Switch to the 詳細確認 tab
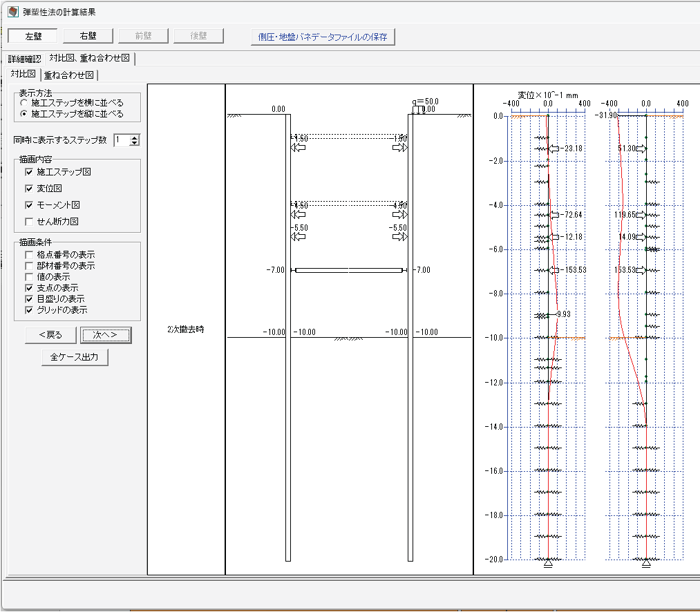The width and height of the screenshot is (700, 612). pyautogui.click(x=24, y=59)
